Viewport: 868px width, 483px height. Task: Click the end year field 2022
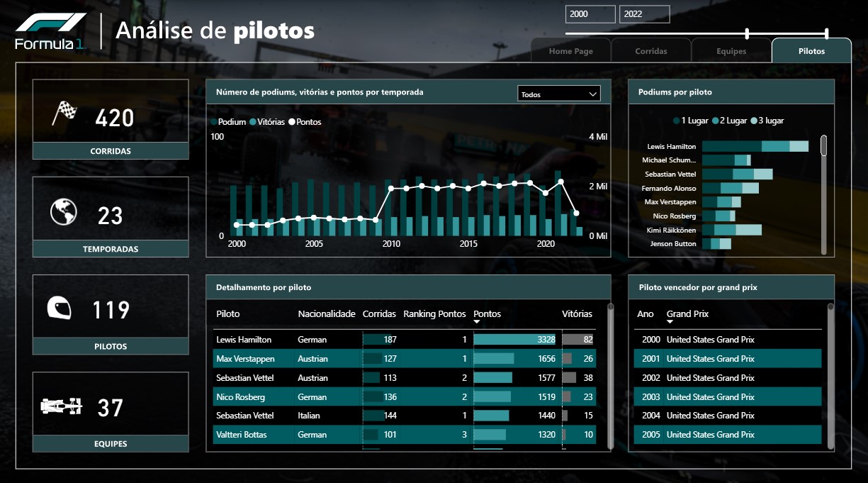[644, 14]
